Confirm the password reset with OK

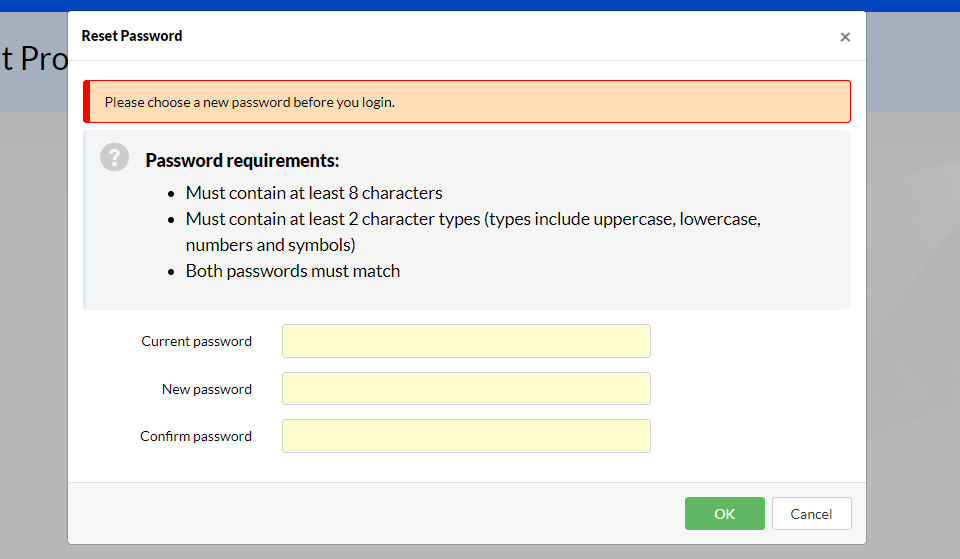tap(724, 514)
